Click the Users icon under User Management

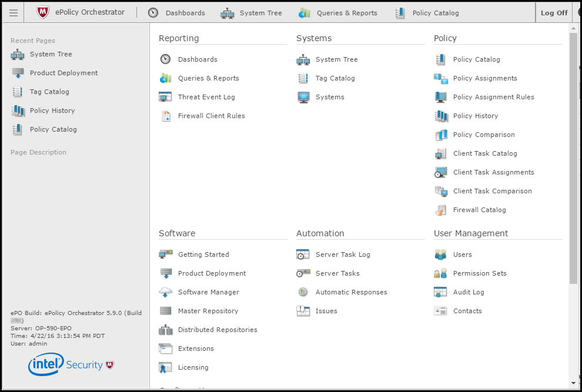point(440,254)
